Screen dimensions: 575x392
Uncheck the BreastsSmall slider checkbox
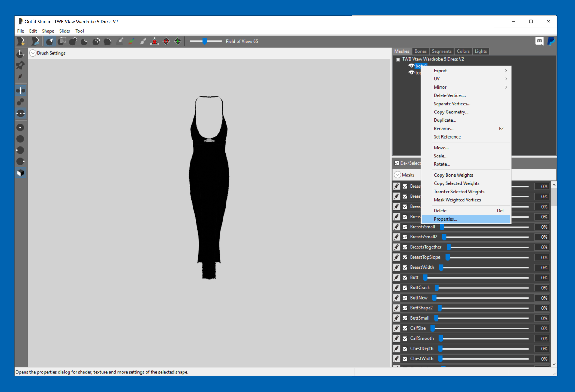(405, 227)
